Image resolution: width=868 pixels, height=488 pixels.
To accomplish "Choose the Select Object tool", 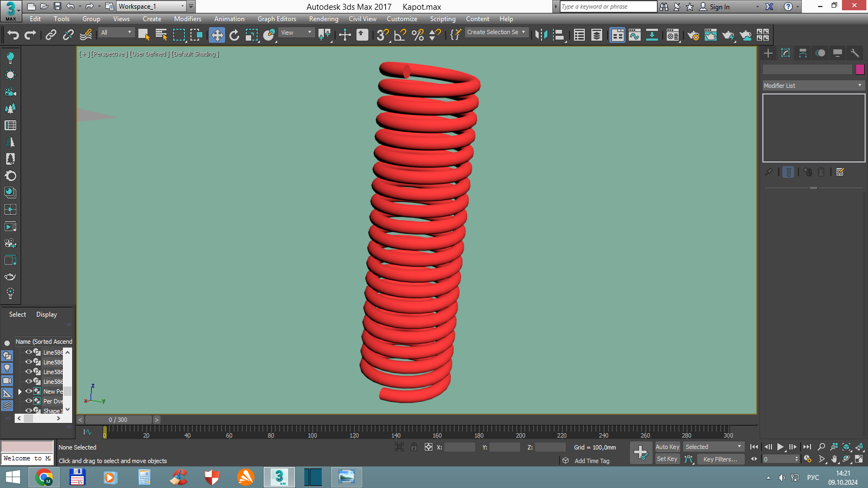I will point(144,35).
